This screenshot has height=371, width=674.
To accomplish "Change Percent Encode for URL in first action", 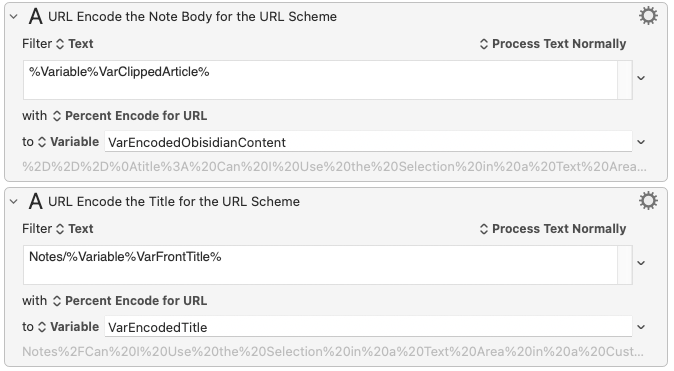I will coord(130,116).
